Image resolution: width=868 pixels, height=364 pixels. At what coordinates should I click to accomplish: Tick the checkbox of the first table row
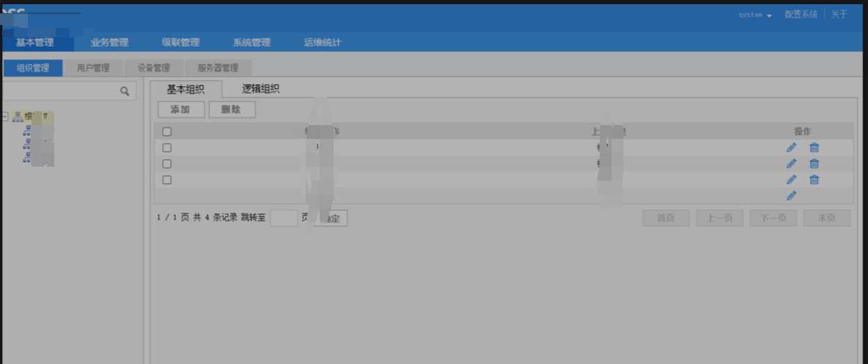click(167, 147)
